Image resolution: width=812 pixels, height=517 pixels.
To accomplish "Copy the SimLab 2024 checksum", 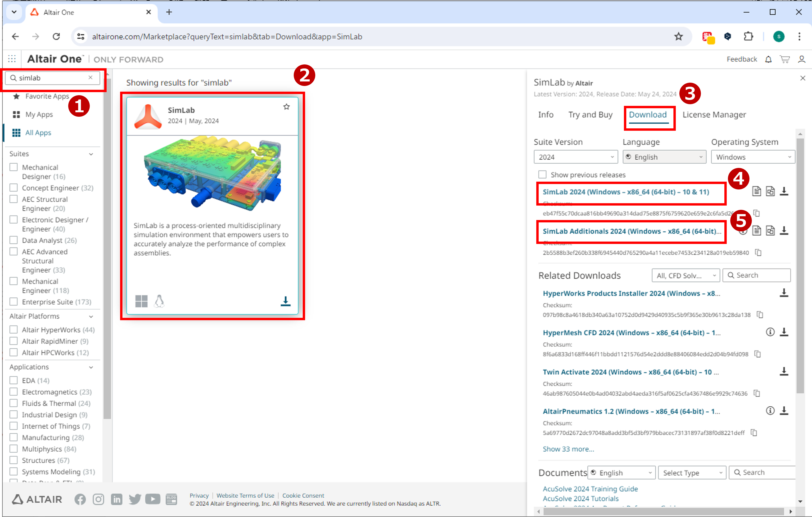I will tap(756, 213).
